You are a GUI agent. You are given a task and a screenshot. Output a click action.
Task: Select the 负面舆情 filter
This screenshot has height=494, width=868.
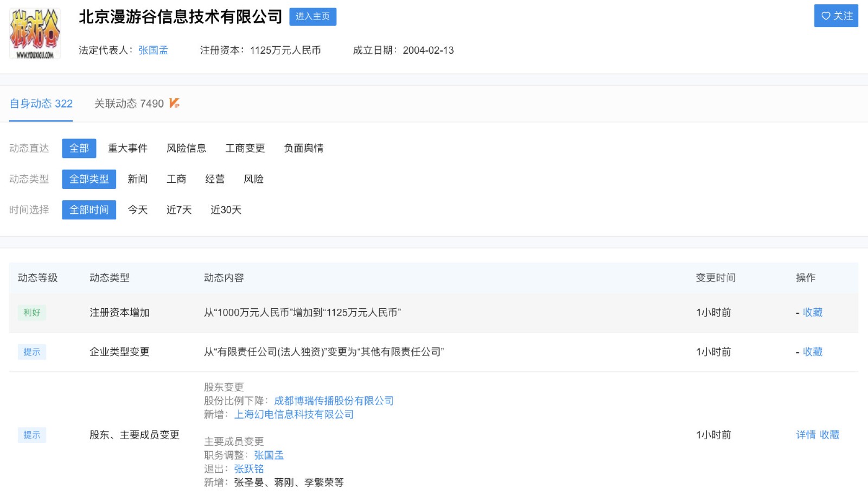click(x=303, y=148)
